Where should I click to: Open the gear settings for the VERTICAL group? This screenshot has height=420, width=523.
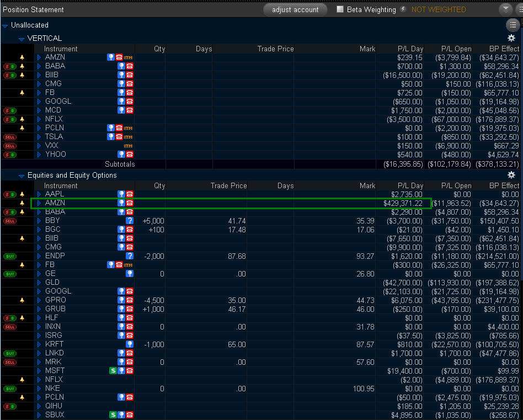point(511,38)
